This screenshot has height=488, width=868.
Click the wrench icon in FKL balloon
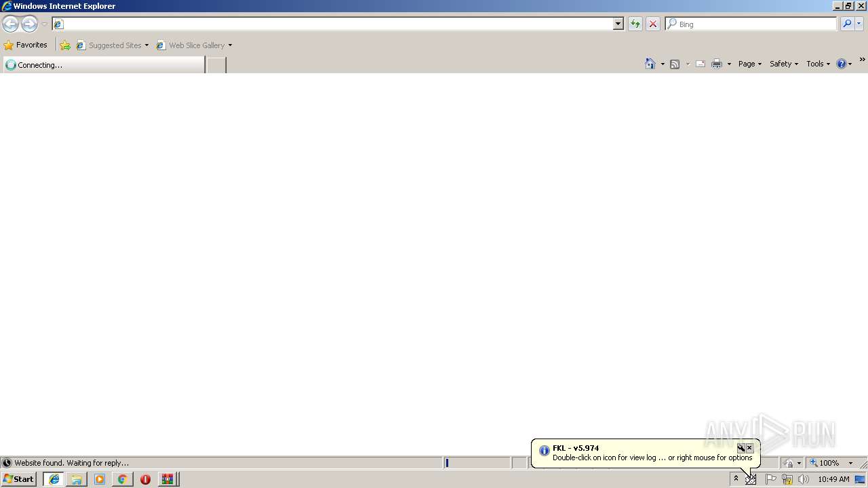click(x=741, y=448)
